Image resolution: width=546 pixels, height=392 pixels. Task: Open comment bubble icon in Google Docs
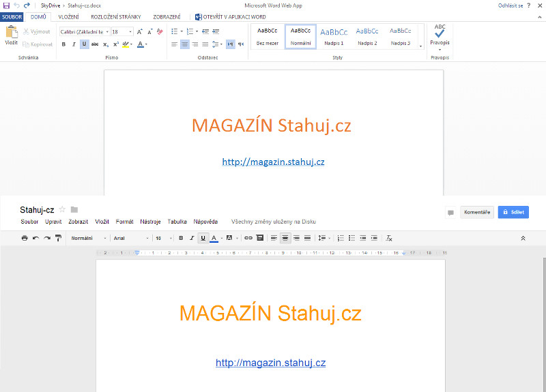pos(450,213)
